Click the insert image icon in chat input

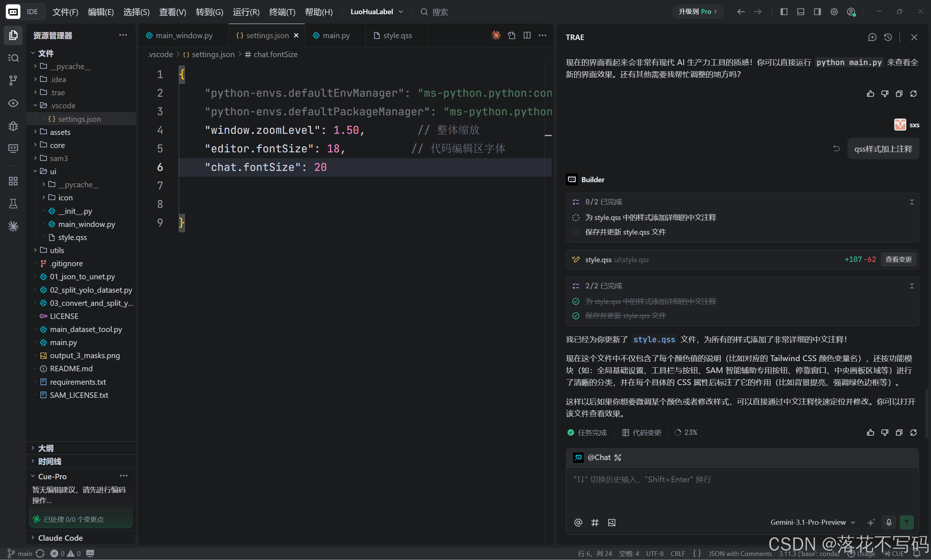coord(611,522)
